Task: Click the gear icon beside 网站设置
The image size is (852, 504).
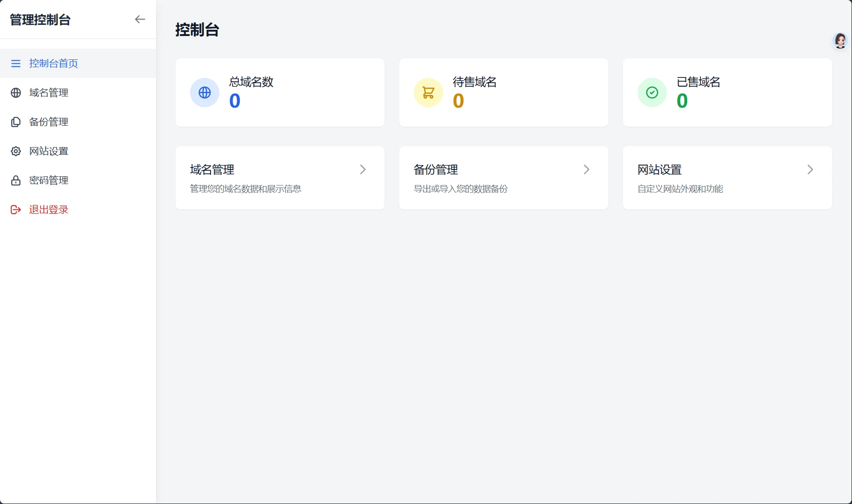Action: point(16,151)
